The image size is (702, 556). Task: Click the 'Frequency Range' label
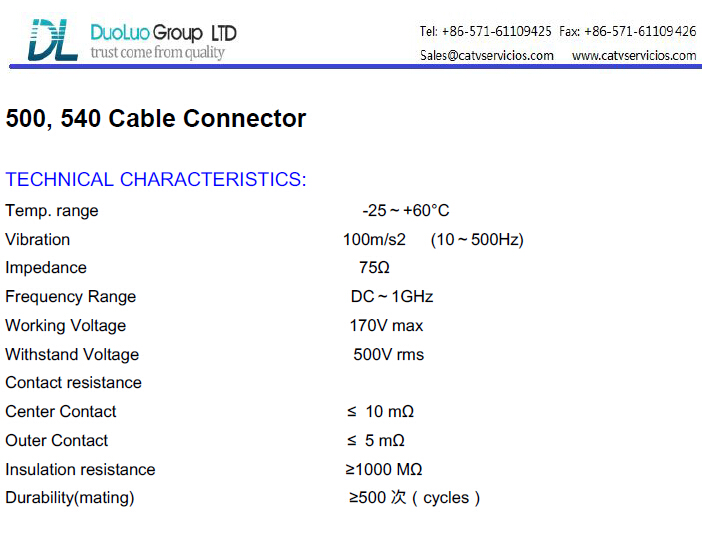(x=71, y=297)
